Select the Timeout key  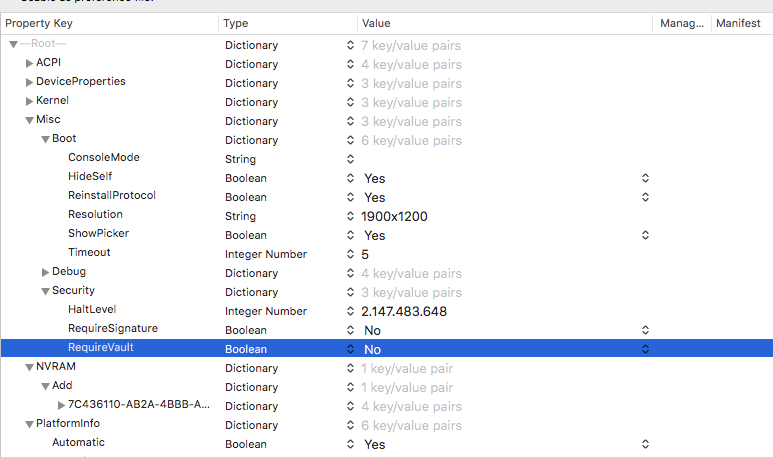pos(89,252)
